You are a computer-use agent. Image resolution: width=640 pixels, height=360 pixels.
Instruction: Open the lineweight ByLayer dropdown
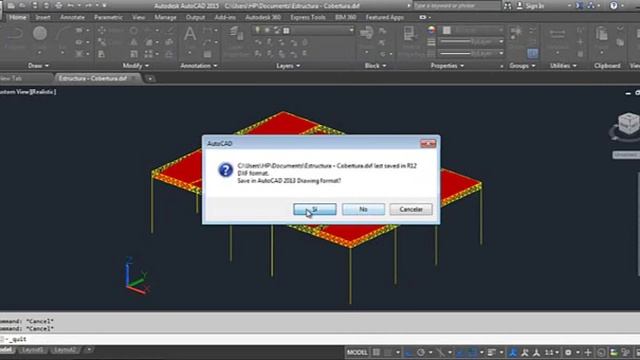(471, 42)
